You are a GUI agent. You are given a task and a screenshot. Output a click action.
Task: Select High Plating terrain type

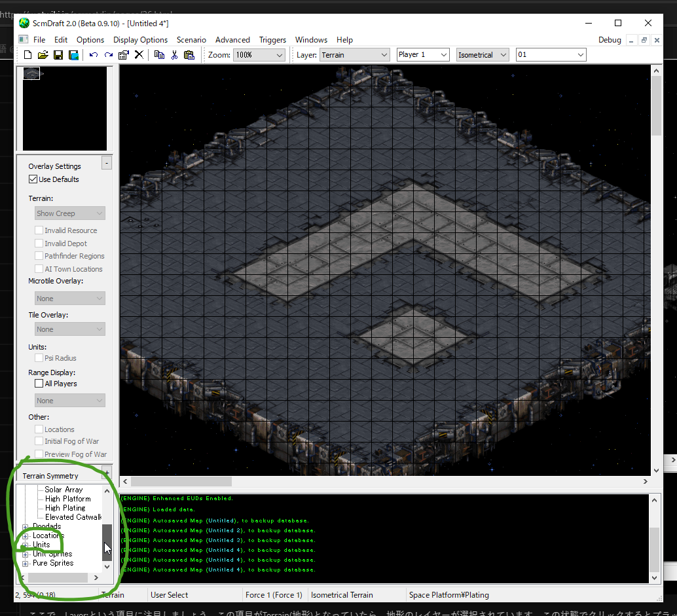pyautogui.click(x=65, y=508)
